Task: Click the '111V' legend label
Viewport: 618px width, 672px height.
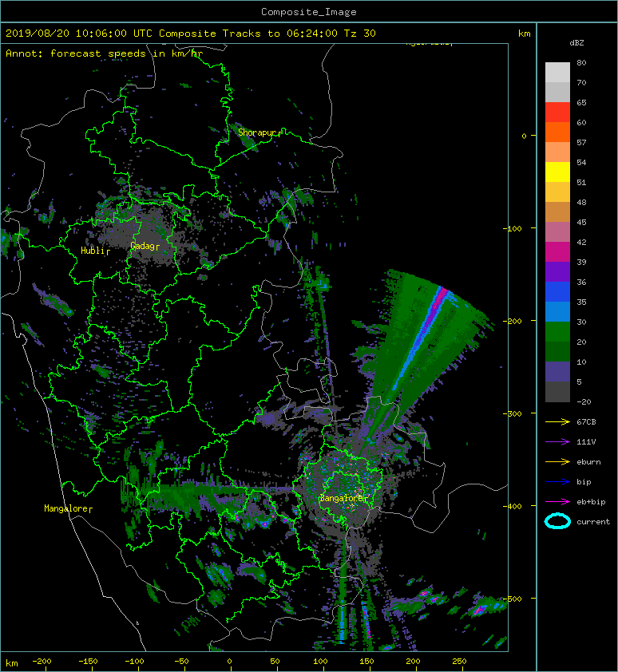Action: click(x=586, y=442)
